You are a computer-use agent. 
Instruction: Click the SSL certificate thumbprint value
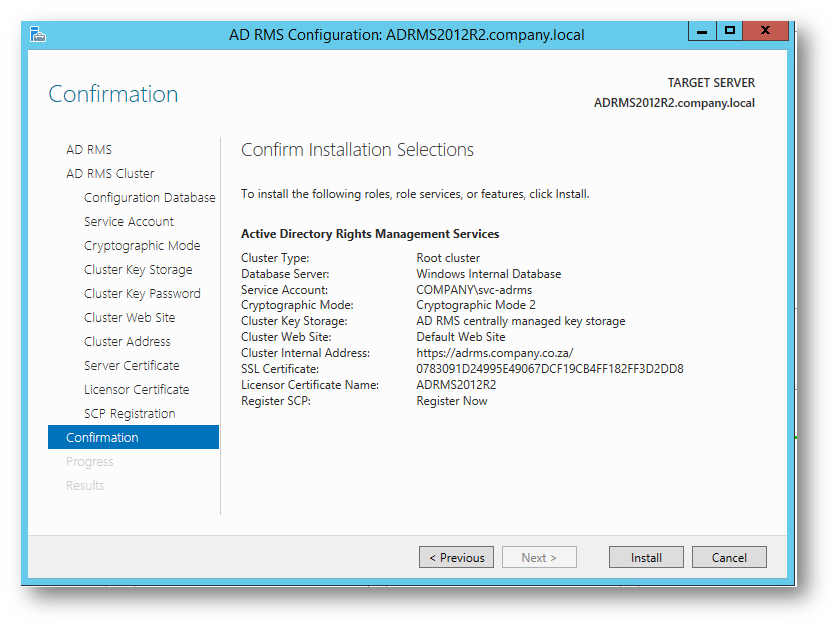pyautogui.click(x=550, y=369)
